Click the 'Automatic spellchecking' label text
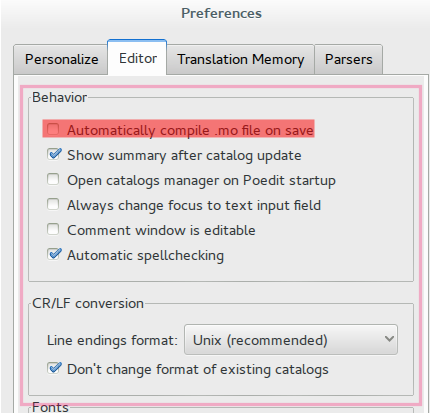Viewport: 430px width, 413px height. [x=145, y=256]
